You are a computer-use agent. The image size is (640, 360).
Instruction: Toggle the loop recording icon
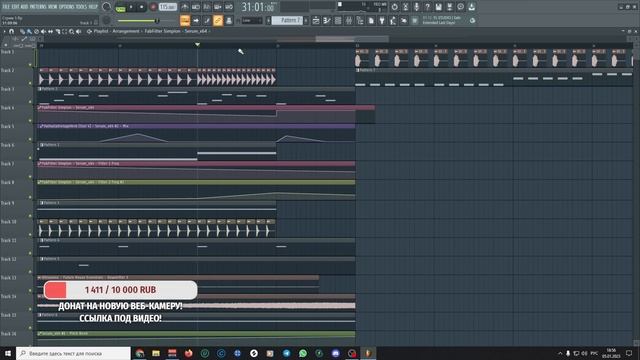tap(229, 7)
